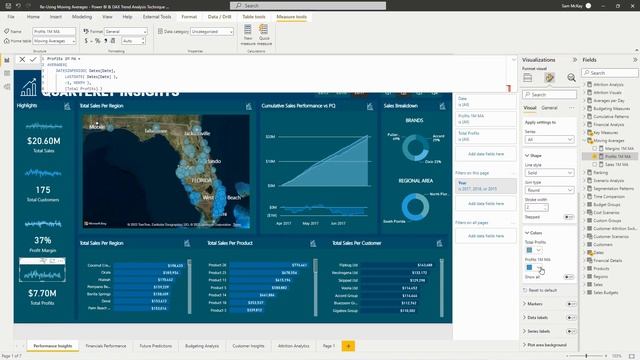640x360 pixels.
Task: Toggle the Data labels switch
Action: coord(571,318)
